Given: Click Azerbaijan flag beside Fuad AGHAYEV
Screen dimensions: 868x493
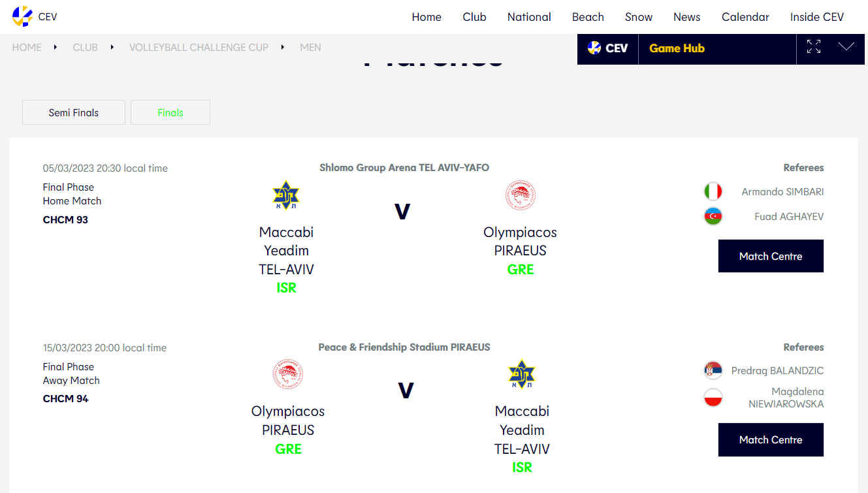Looking at the screenshot, I should pyautogui.click(x=713, y=216).
